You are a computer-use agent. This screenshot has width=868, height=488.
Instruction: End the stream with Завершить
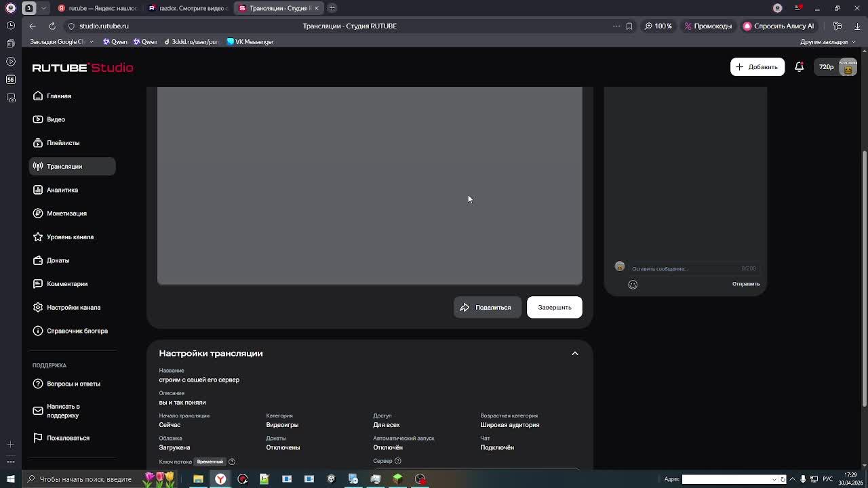pos(555,307)
